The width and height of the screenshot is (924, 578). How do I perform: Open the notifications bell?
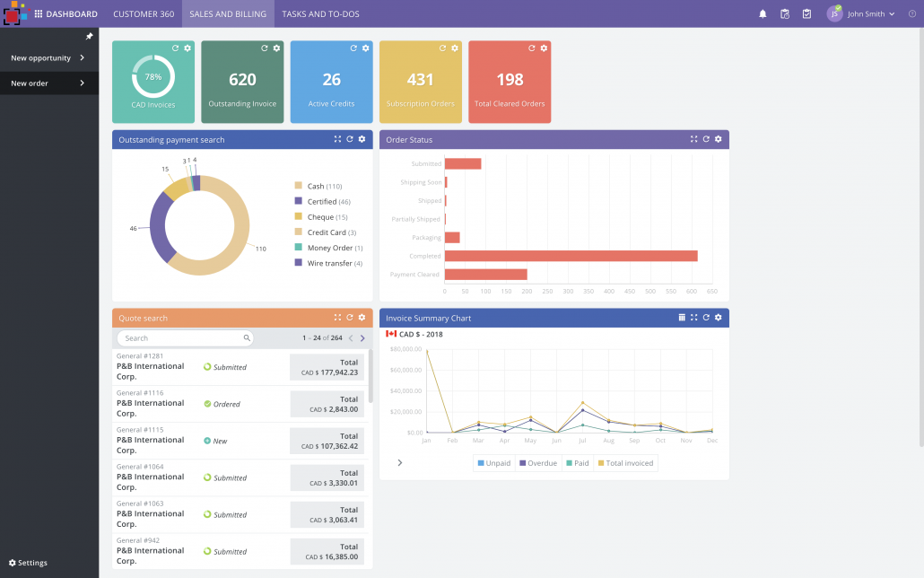763,14
